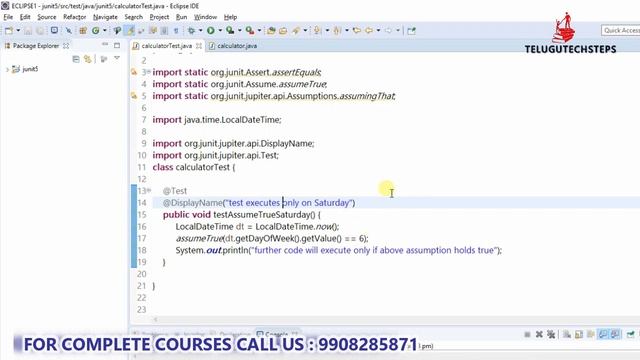Click the New Java Class green icon
Screen dimensions: 640x360
[x=96, y=30]
